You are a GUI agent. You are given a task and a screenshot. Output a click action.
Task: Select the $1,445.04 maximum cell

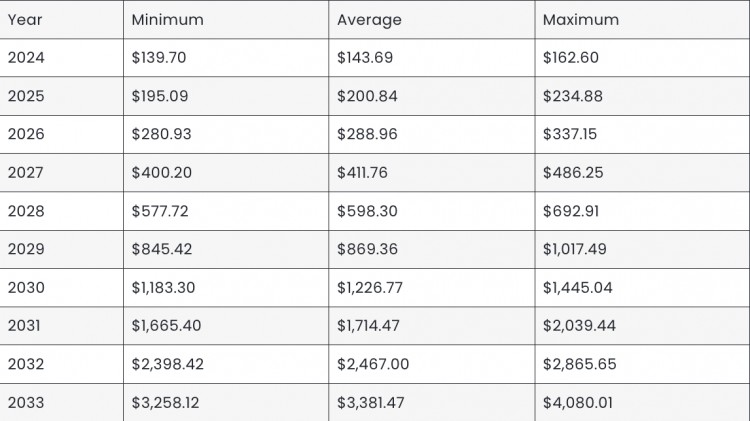point(642,288)
